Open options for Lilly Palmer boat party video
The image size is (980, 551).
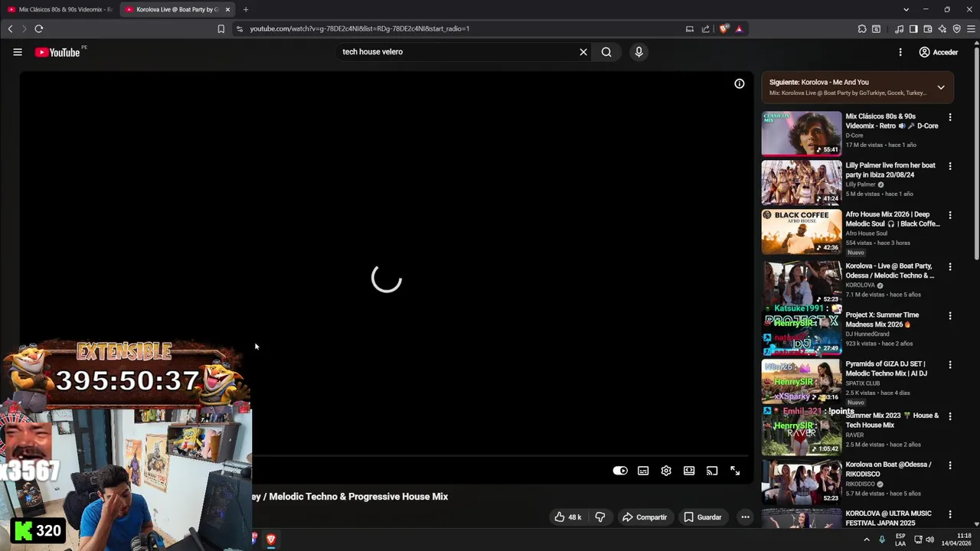pyautogui.click(x=950, y=166)
